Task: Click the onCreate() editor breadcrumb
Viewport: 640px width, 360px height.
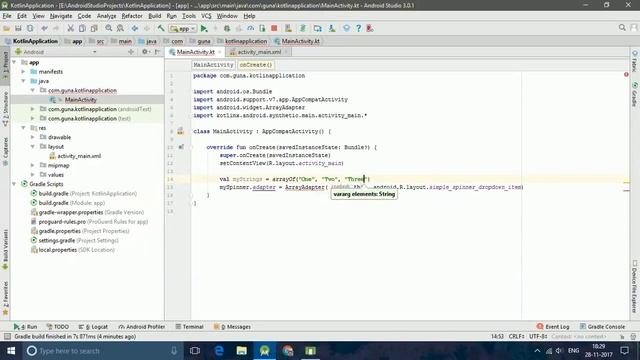Action: pos(256,65)
